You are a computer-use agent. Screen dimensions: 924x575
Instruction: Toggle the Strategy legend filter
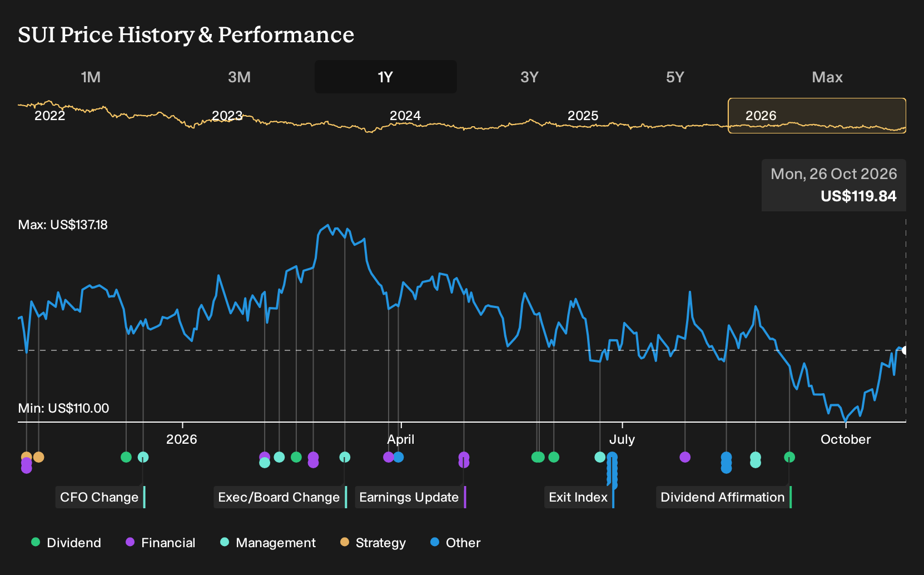[373, 543]
